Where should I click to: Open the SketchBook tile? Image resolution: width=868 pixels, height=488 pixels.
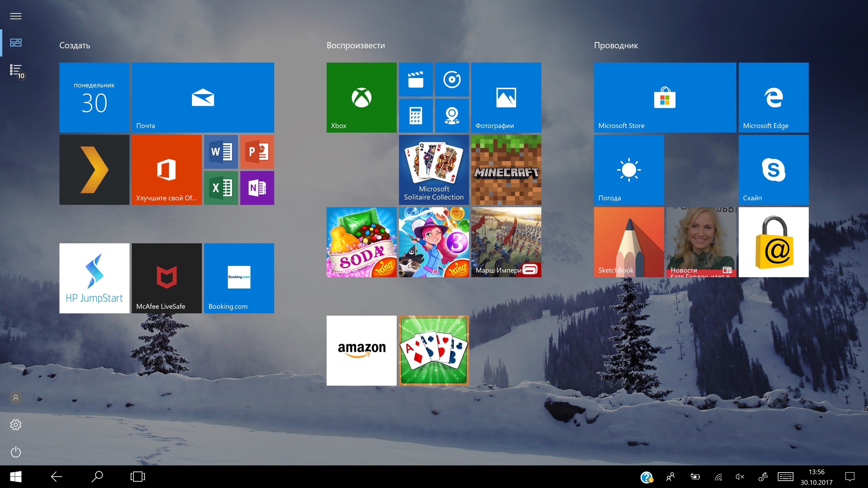pyautogui.click(x=629, y=242)
